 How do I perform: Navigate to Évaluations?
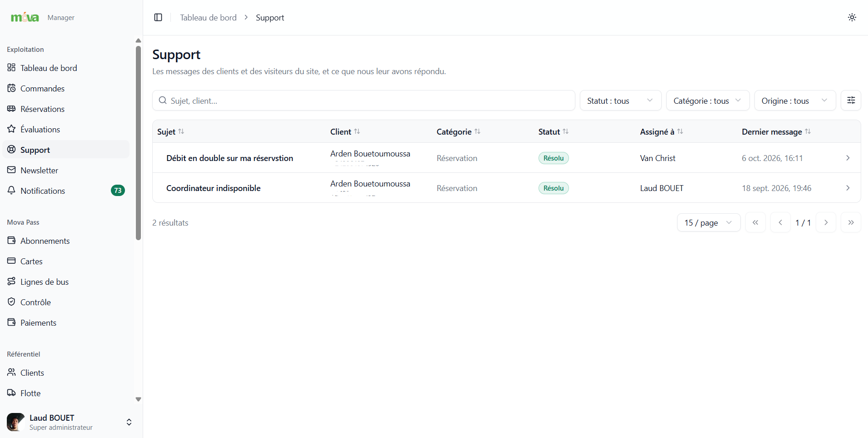66,129
